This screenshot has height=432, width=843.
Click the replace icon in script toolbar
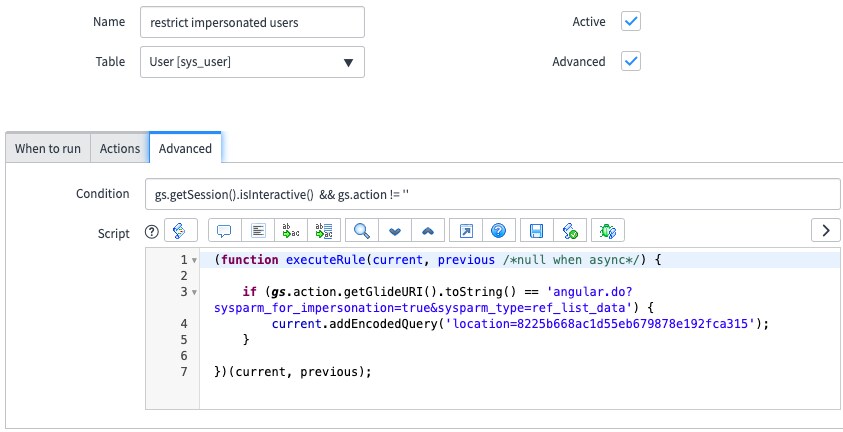[291, 231]
